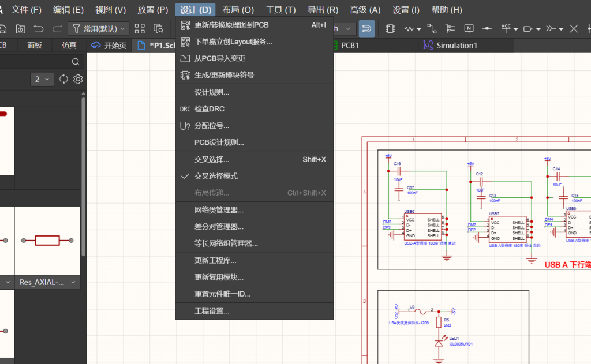Open the 文件 (F) menu

click(26, 10)
